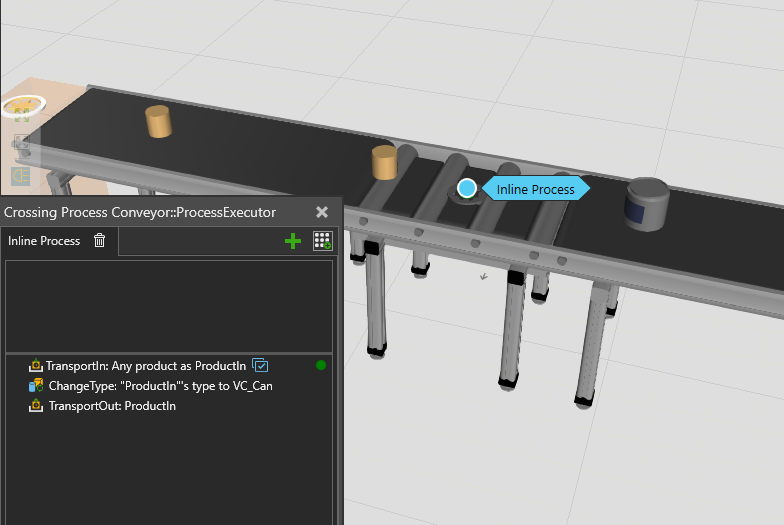This screenshot has height=525, width=784.
Task: Switch to the Inline Process tab
Action: point(45,241)
